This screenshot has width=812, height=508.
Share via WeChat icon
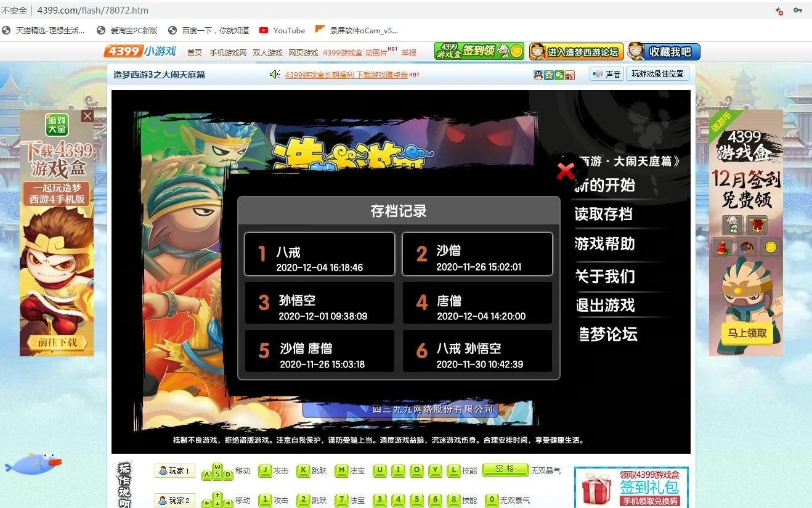coord(559,75)
